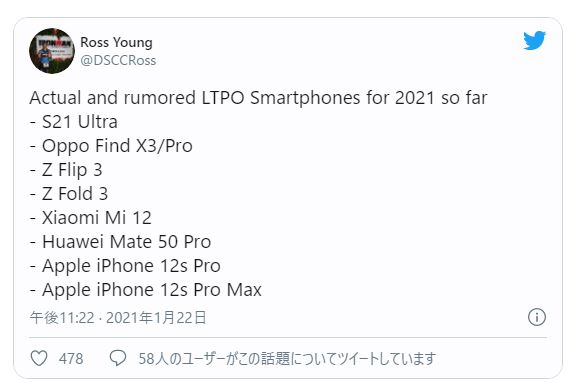Viewport: 588px width, 392px height.
Task: Click the S21 Ultra line in tweet
Action: [74, 122]
